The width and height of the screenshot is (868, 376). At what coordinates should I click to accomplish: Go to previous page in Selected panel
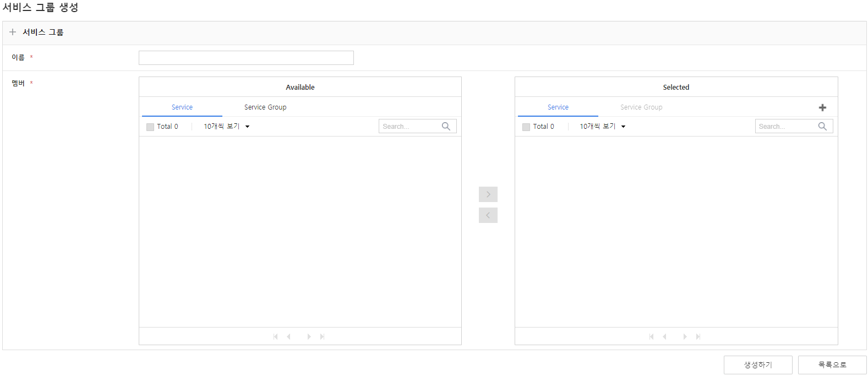pyautogui.click(x=664, y=336)
